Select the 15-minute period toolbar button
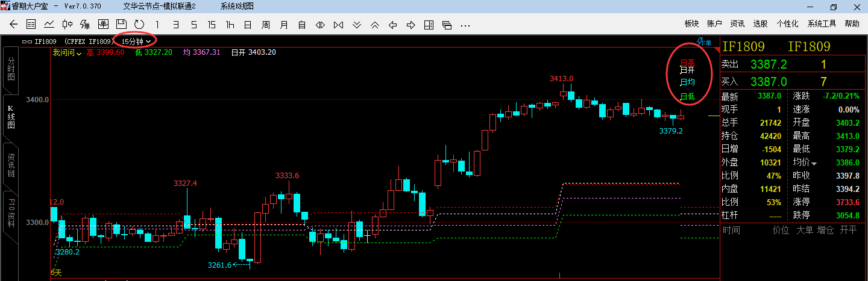This screenshot has height=281, width=868. click(212, 25)
